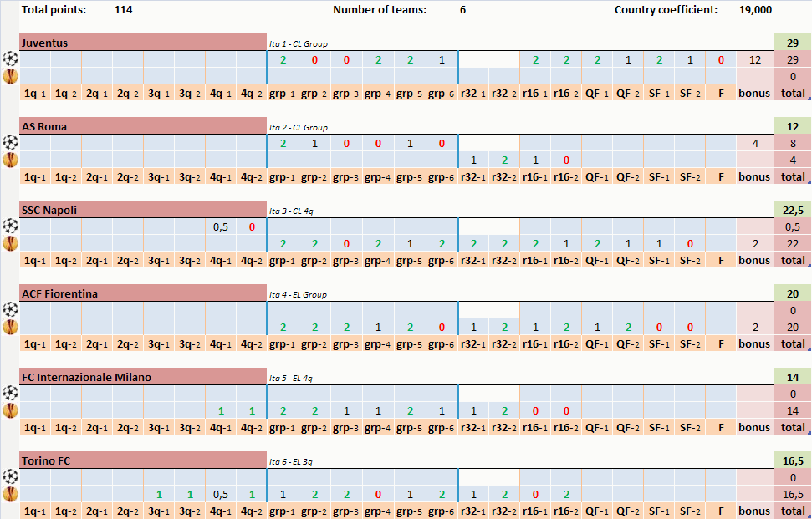Screen dimensions: 812x519
Task: Click the Number of teams value 6
Action: coord(462,10)
